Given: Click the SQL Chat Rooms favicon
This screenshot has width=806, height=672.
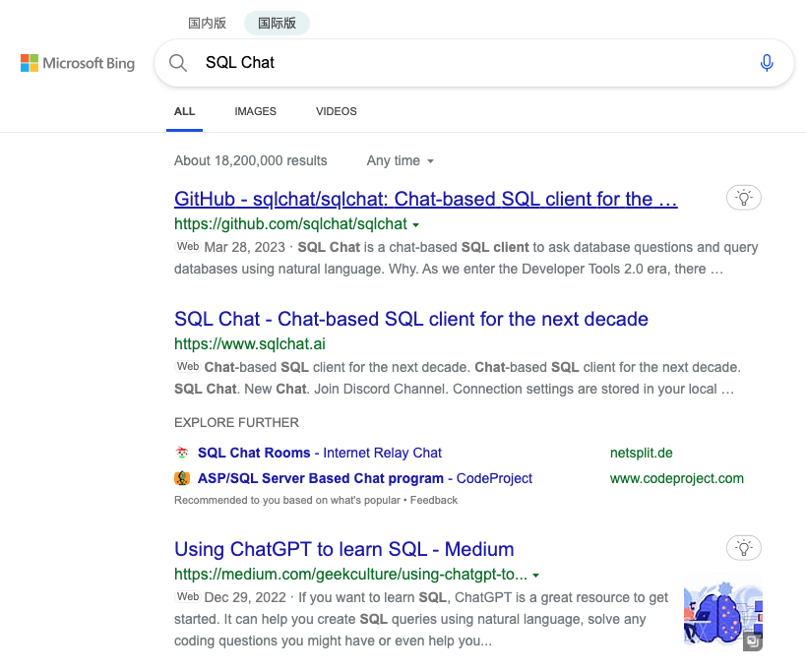Looking at the screenshot, I should (182, 453).
